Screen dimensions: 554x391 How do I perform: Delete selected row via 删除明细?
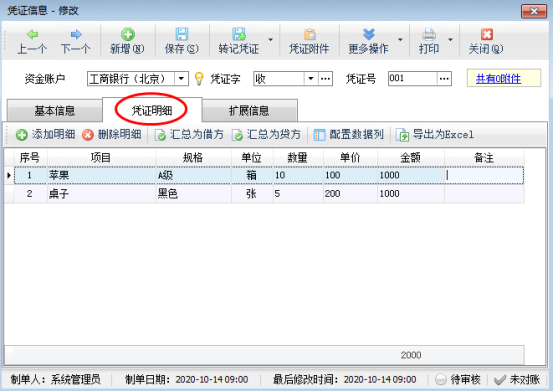click(x=112, y=135)
